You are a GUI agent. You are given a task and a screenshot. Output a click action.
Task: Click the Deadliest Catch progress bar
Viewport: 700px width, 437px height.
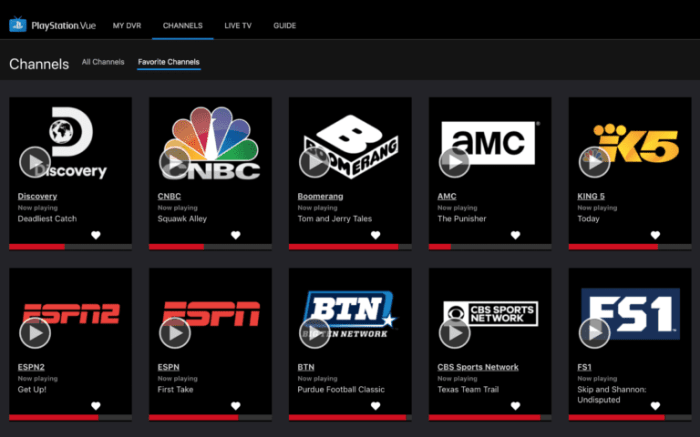point(71,246)
